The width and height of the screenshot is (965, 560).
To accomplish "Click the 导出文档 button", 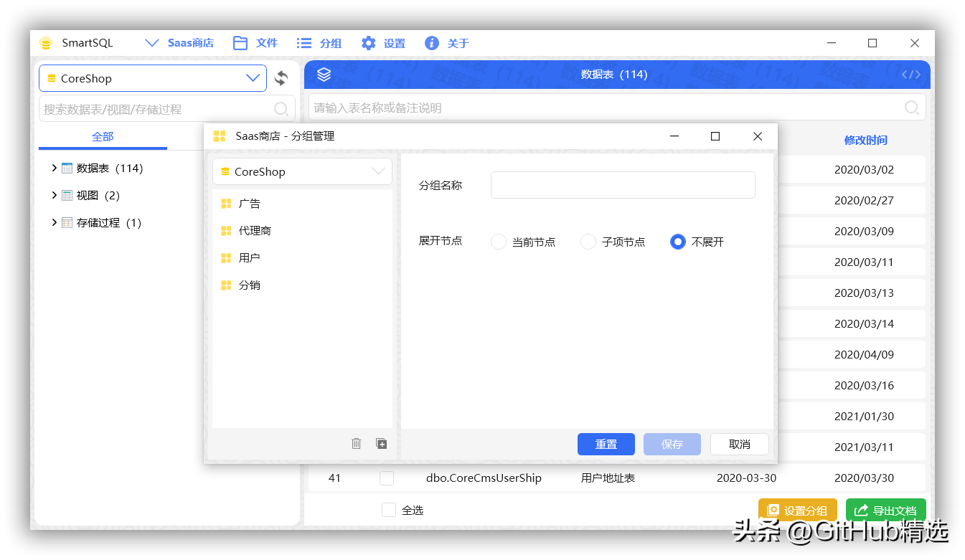I will click(x=886, y=511).
